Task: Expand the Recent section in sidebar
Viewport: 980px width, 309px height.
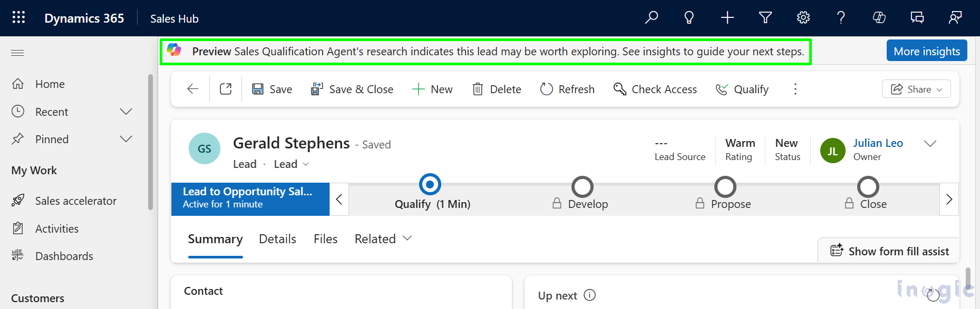Action: [125, 112]
